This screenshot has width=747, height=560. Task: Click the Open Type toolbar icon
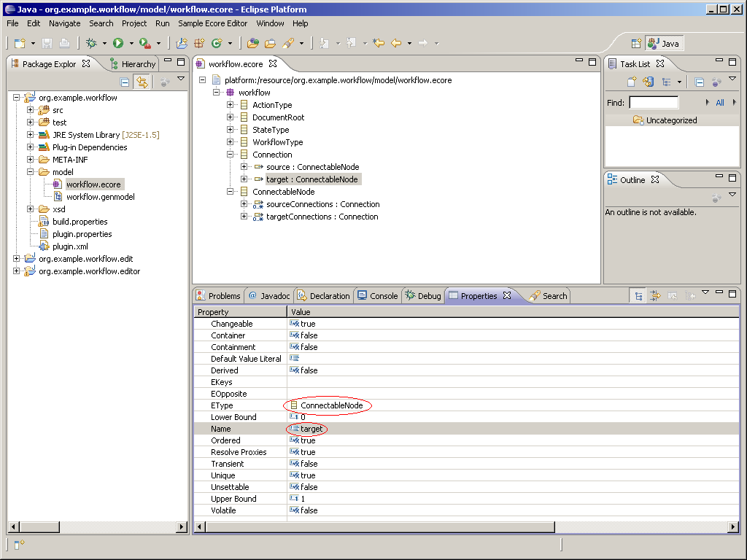(x=252, y=43)
